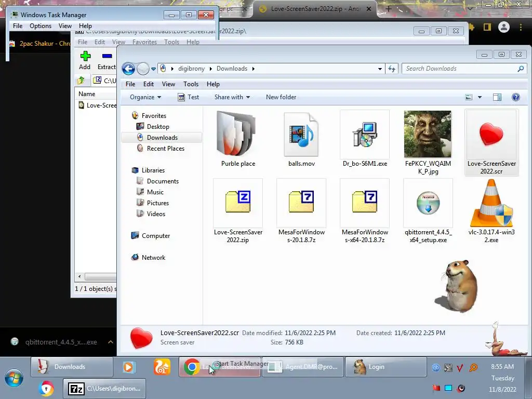Open recent pages dropdown next to forward arrow
This screenshot has height=399, width=532.
pos(153,69)
